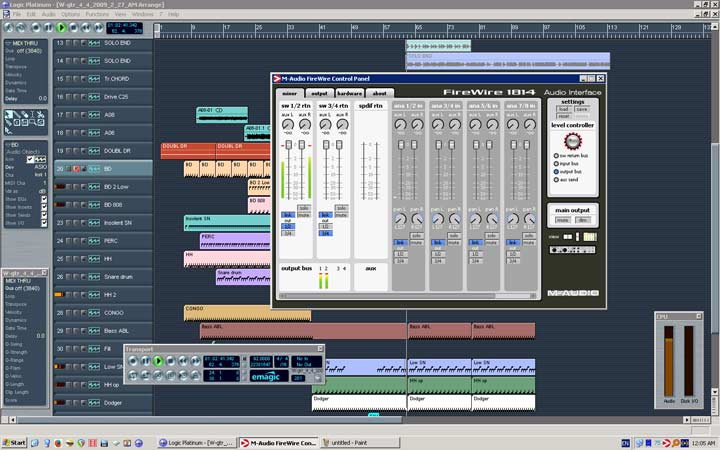The height and width of the screenshot is (450, 720).
Task: Open the Functions menu
Action: (x=97, y=14)
